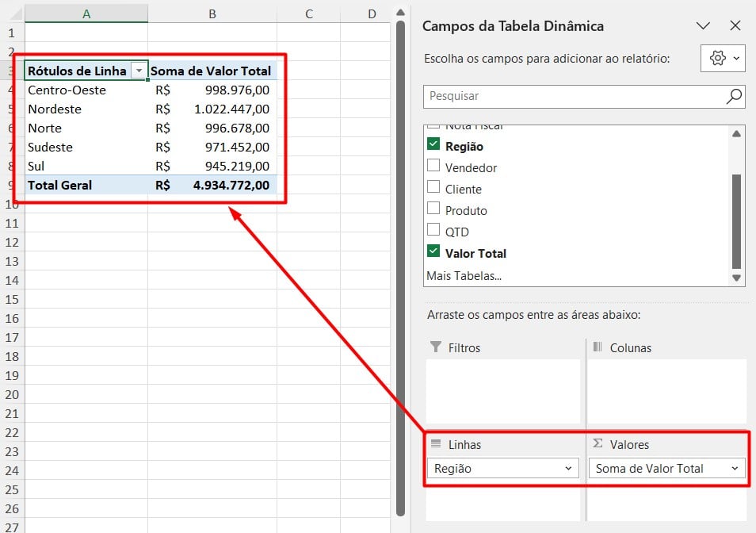Open Mais Tabelas link
The image size is (756, 533).
[x=464, y=276]
